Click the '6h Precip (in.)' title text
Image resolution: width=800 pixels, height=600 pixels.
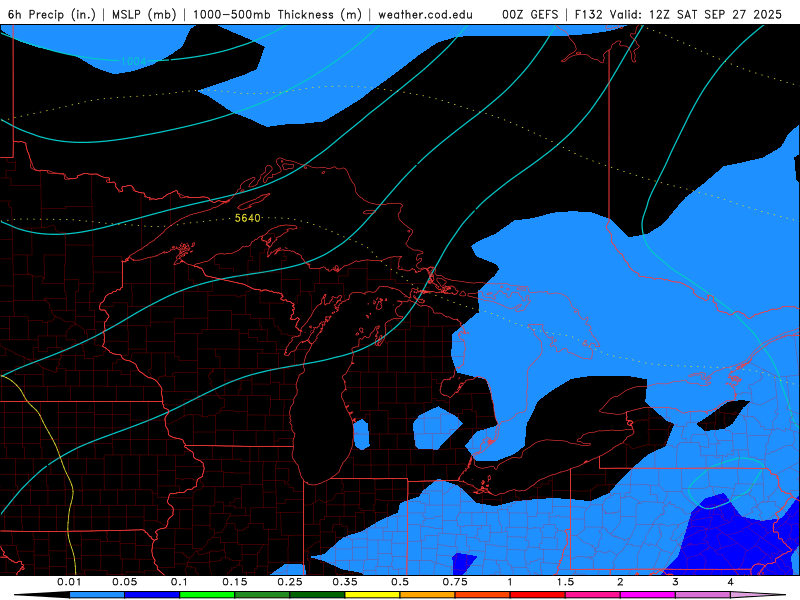(52, 14)
